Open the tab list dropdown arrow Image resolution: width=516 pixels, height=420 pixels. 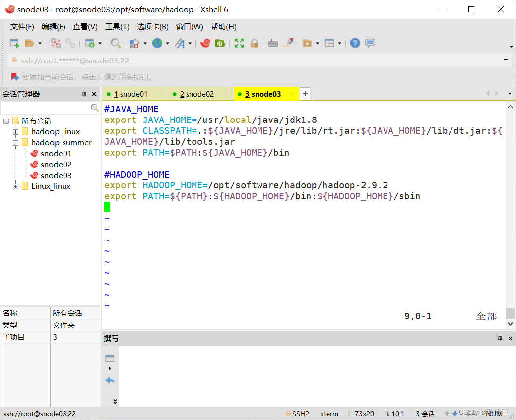point(510,94)
